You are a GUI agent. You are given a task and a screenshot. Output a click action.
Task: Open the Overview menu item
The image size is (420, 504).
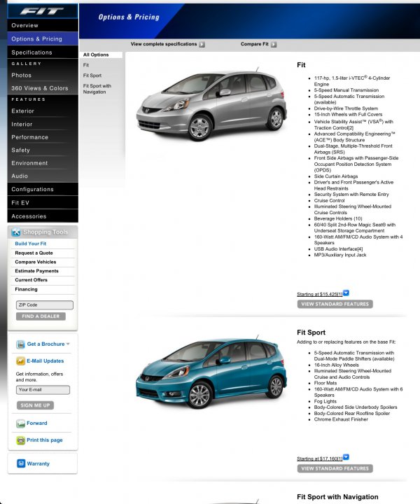coord(43,25)
